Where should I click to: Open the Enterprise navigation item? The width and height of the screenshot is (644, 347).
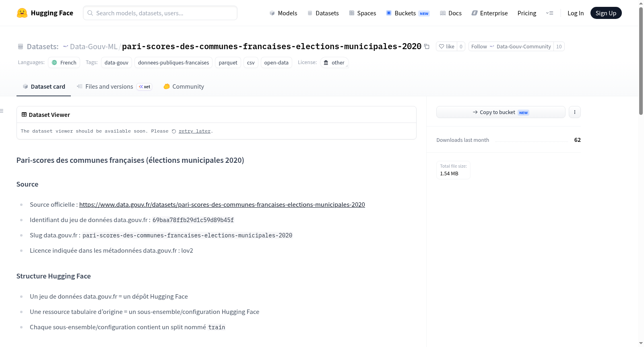(x=489, y=13)
